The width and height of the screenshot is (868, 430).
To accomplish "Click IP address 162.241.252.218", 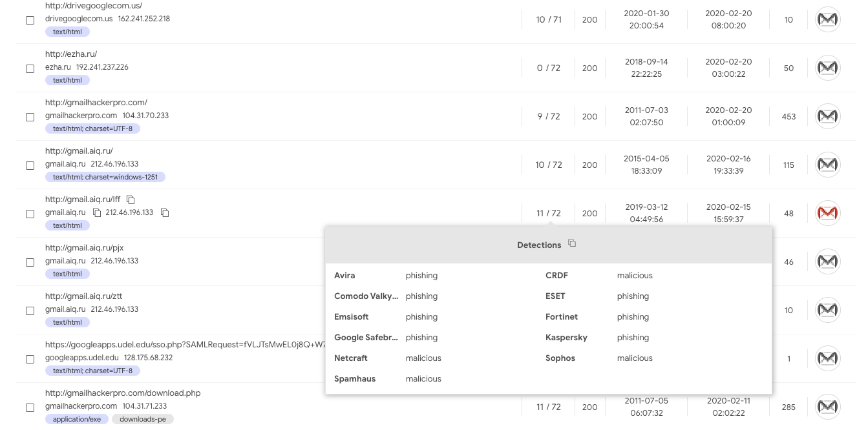I will pos(144,19).
